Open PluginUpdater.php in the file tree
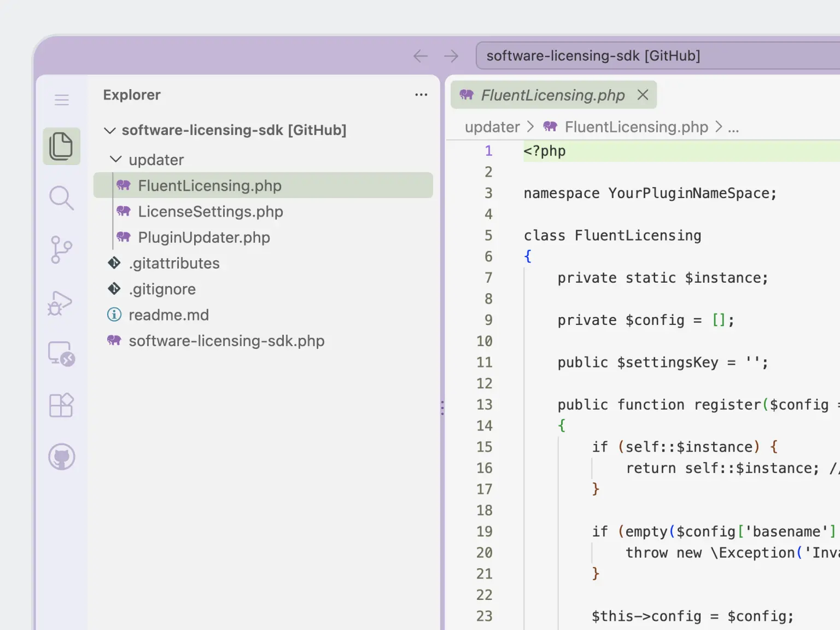Viewport: 840px width, 630px height. [263, 237]
